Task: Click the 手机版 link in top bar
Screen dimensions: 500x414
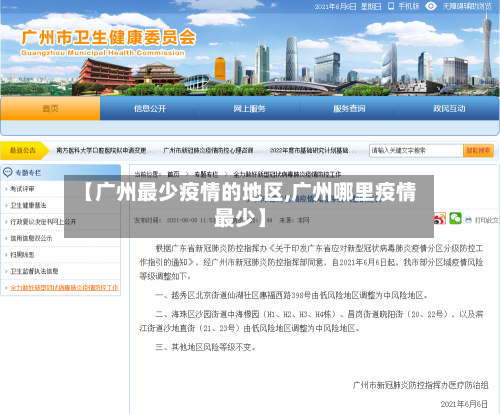Action: click(x=409, y=6)
